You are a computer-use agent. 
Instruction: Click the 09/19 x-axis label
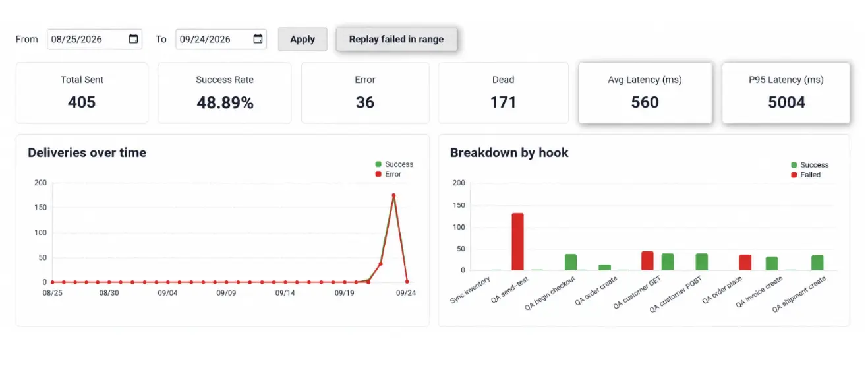point(345,292)
